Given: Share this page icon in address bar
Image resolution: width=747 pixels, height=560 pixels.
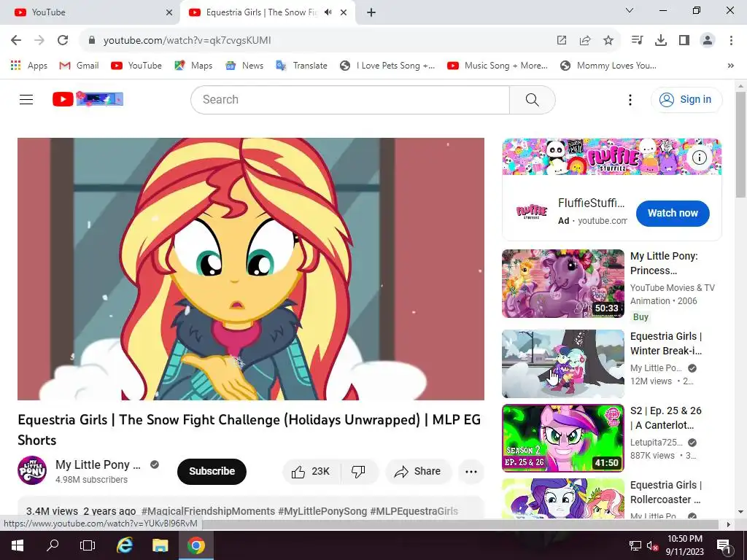Looking at the screenshot, I should pyautogui.click(x=585, y=41).
